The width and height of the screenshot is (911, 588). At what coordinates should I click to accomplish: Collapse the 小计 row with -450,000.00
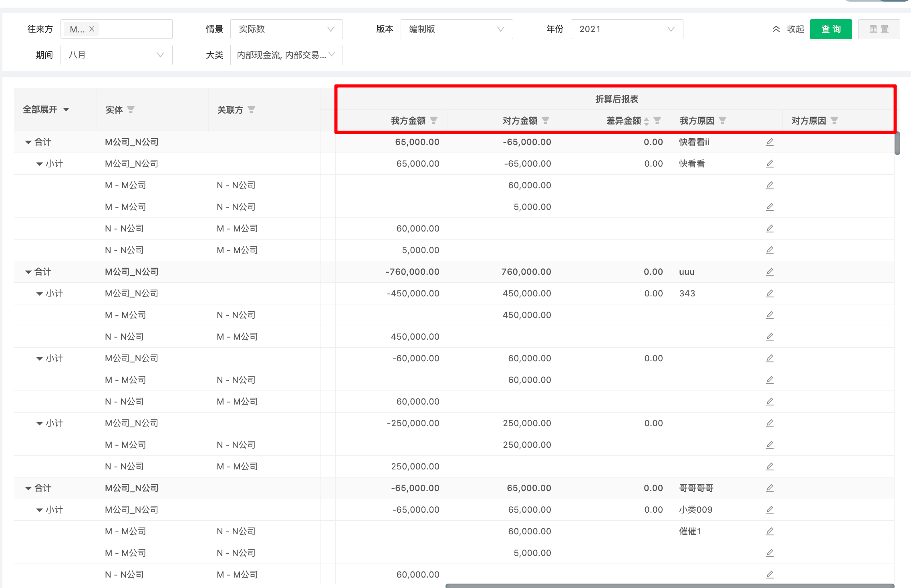[x=39, y=294]
